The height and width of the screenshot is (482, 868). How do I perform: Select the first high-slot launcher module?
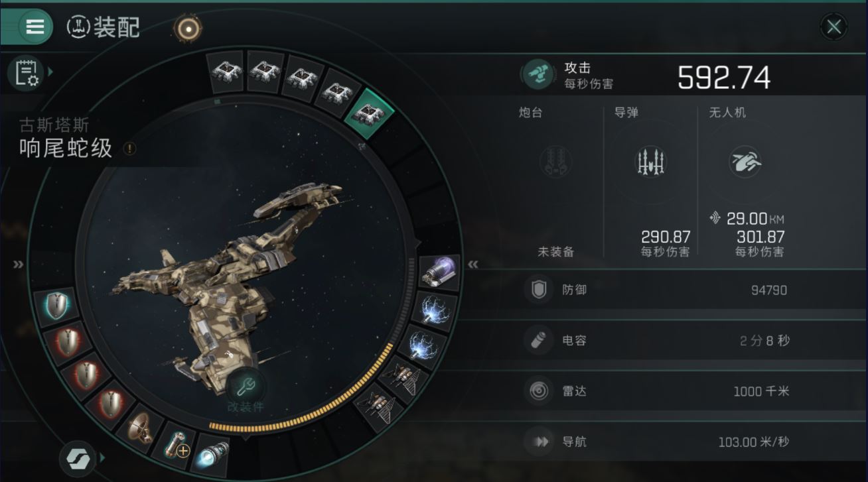226,72
